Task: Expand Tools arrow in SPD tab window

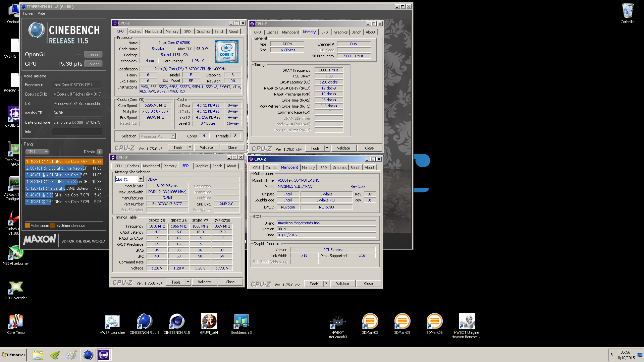Action: (x=188, y=282)
